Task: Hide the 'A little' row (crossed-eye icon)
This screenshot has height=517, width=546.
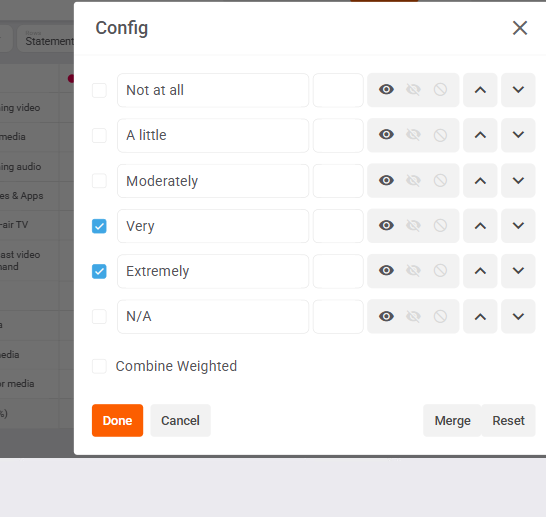Action: (x=413, y=135)
